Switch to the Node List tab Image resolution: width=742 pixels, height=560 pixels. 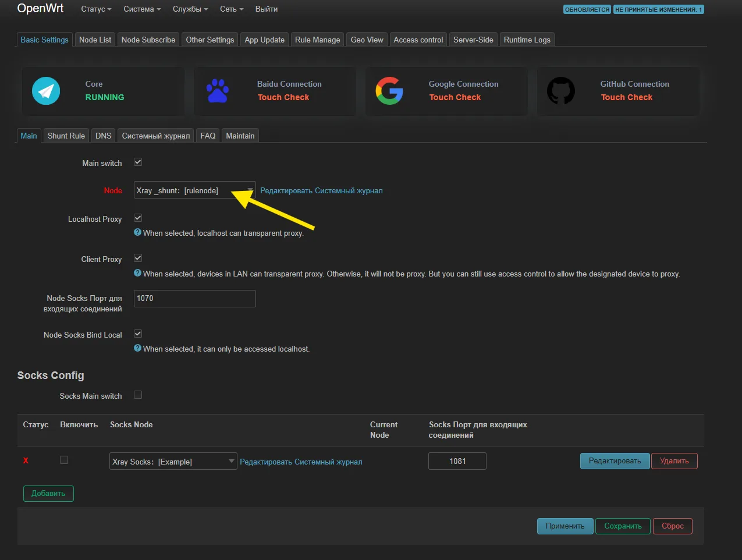click(x=95, y=40)
